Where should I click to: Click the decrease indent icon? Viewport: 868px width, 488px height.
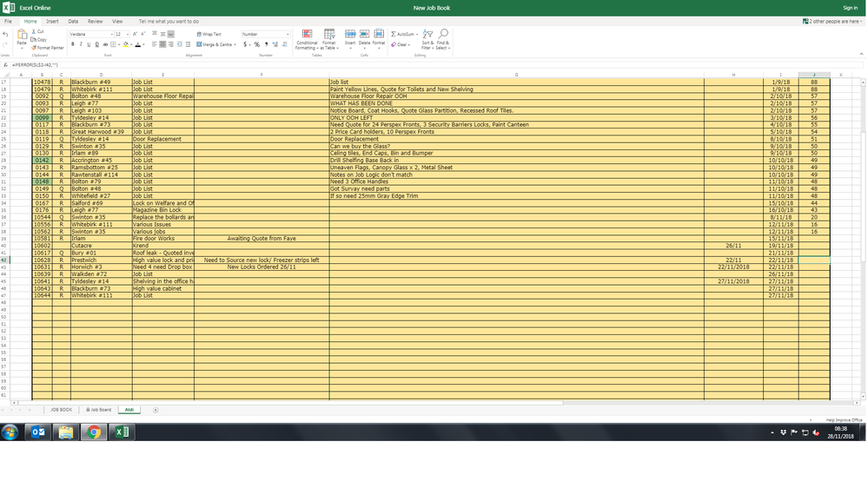179,44
